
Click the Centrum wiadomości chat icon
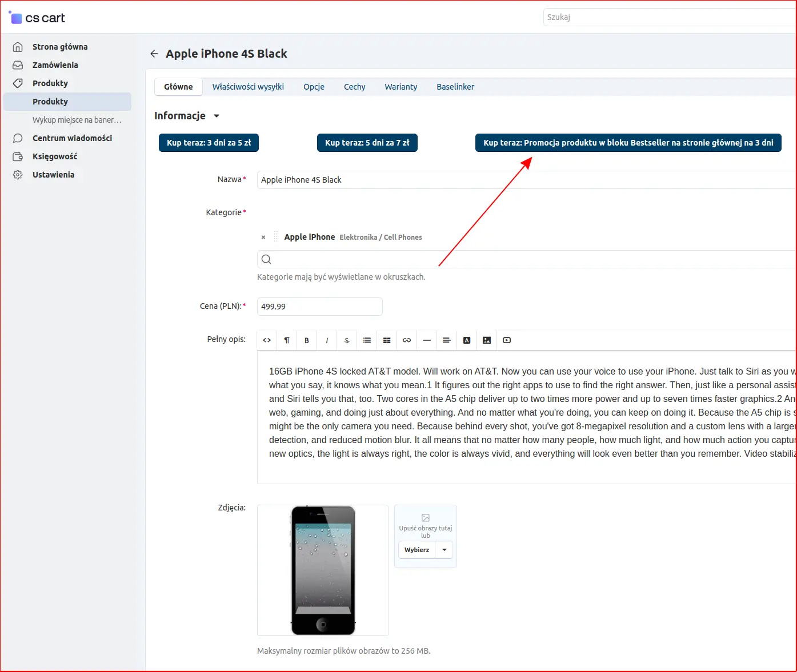coord(18,138)
